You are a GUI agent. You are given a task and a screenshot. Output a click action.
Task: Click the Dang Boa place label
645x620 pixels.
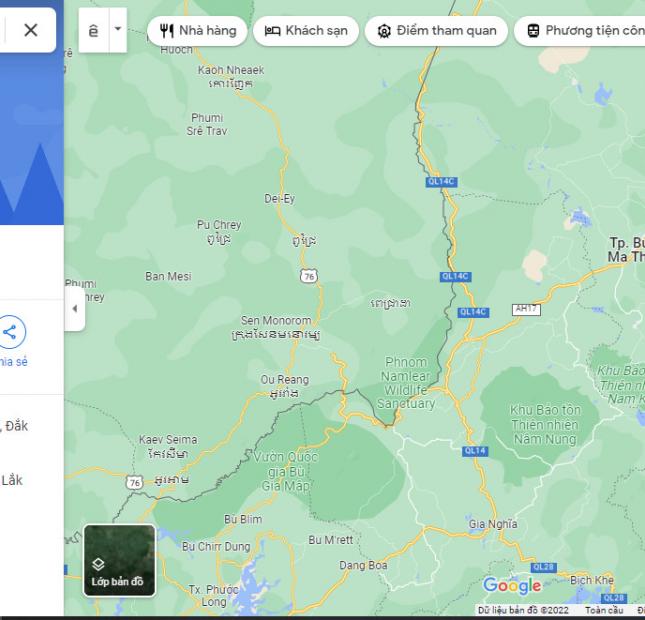click(x=363, y=565)
